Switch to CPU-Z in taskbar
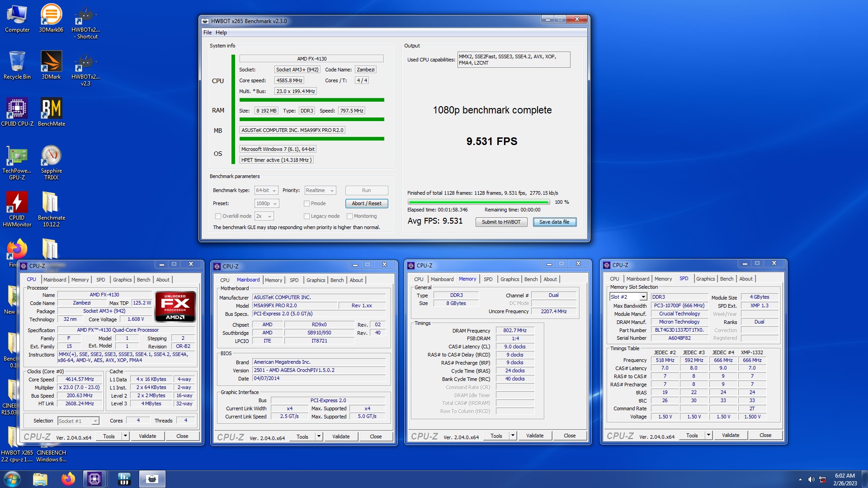Image resolution: width=868 pixels, height=488 pixels. click(x=94, y=479)
